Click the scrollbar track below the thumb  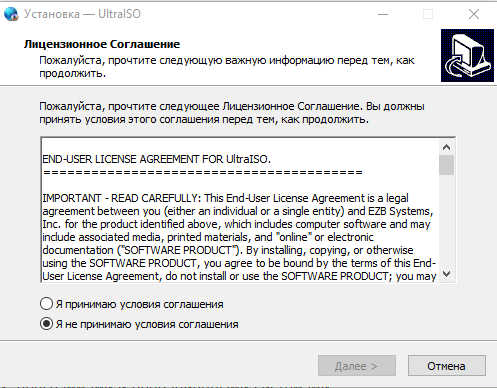point(446,221)
